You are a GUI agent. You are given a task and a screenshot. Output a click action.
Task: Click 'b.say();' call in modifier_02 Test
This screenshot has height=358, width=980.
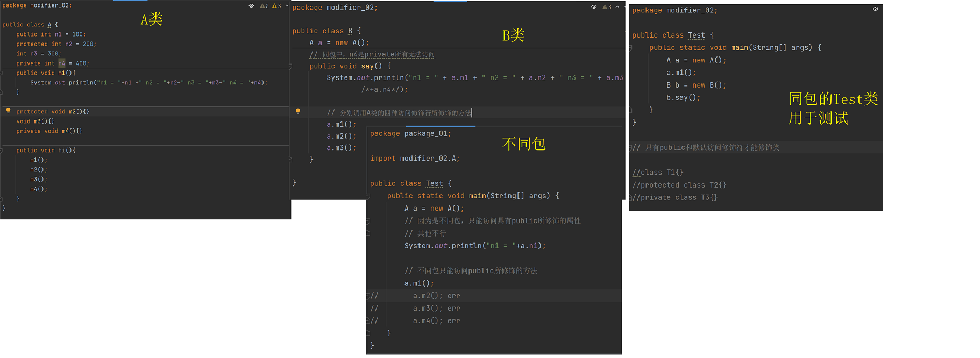(x=684, y=98)
